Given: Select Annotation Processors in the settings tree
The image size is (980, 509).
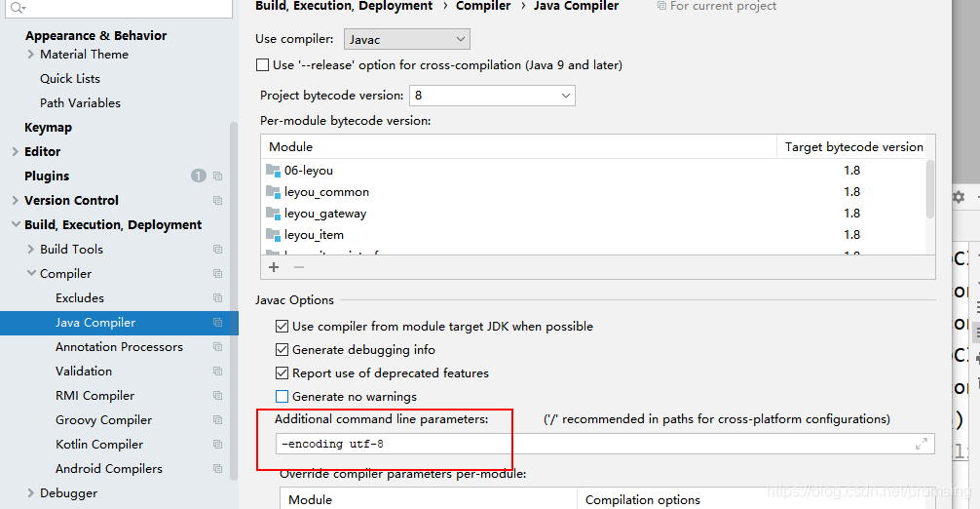Looking at the screenshot, I should click(119, 347).
